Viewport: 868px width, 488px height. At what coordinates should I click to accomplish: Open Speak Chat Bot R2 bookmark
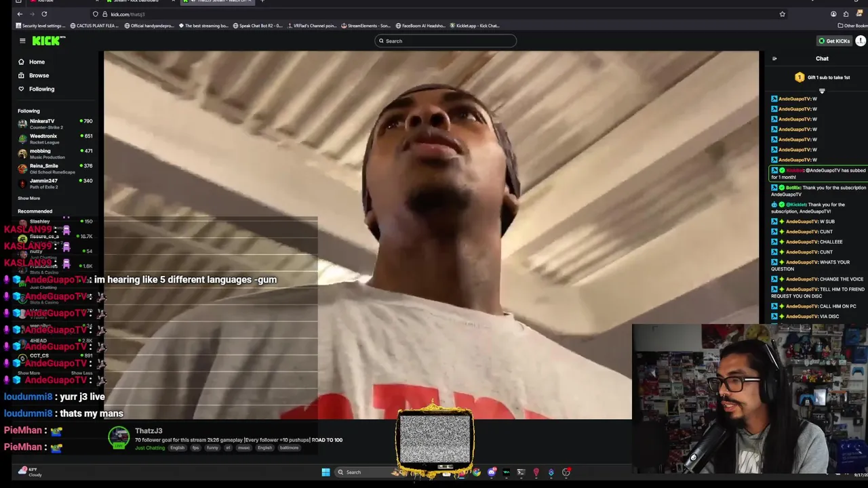(x=257, y=26)
